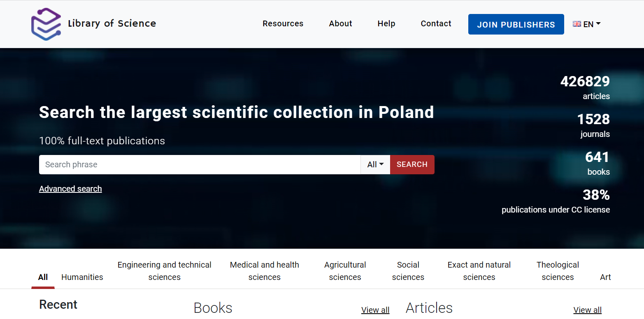
Task: View all articles link
Action: 587,310
